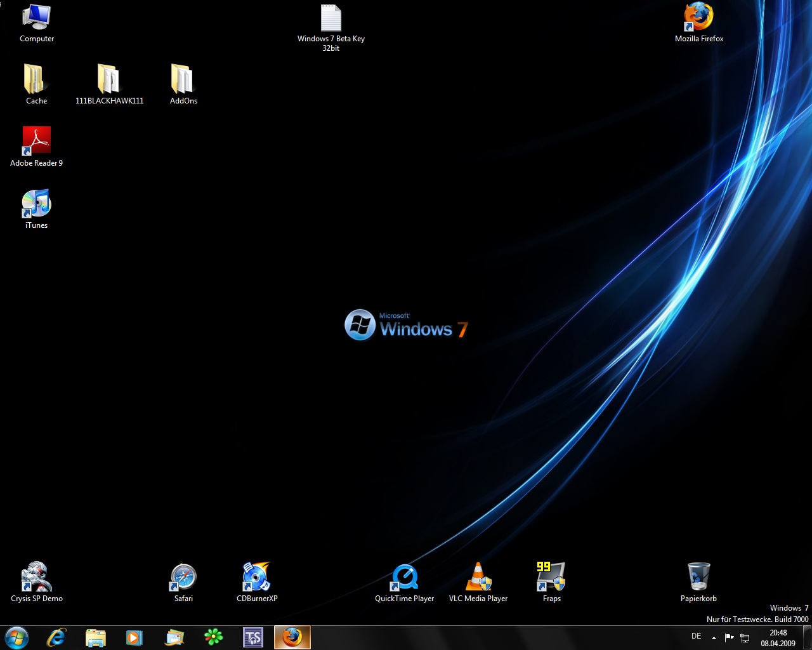812x650 pixels.
Task: Select the QuickTime Player shortcut
Action: click(404, 582)
